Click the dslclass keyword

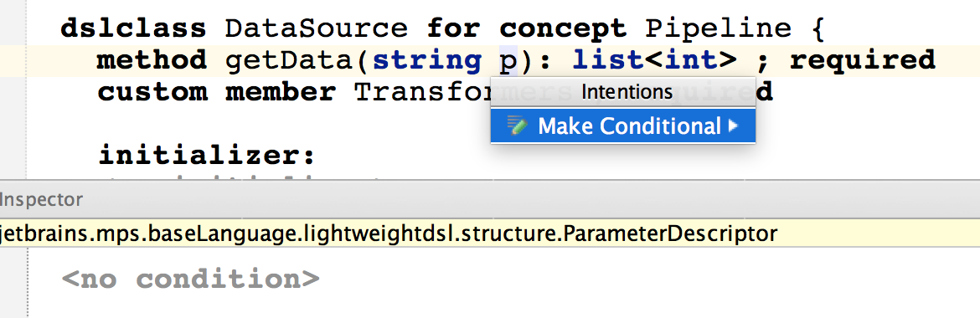tap(133, 28)
